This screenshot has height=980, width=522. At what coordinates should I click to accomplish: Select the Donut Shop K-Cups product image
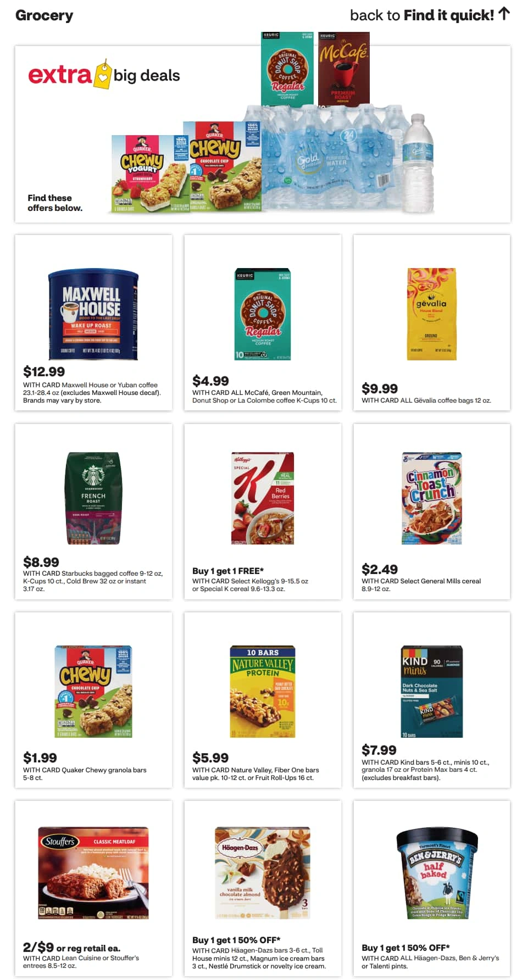[263, 314]
